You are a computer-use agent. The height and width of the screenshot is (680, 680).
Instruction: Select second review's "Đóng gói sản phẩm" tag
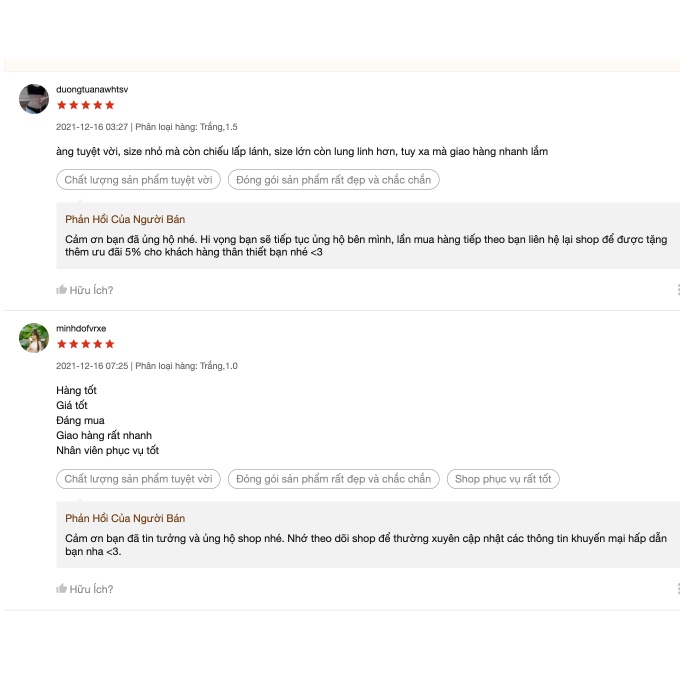[x=333, y=479]
